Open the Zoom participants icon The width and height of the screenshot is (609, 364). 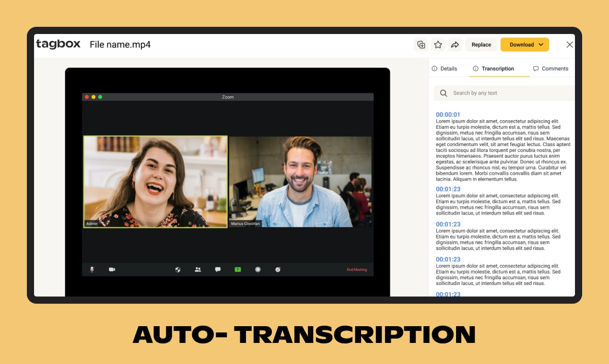click(198, 270)
